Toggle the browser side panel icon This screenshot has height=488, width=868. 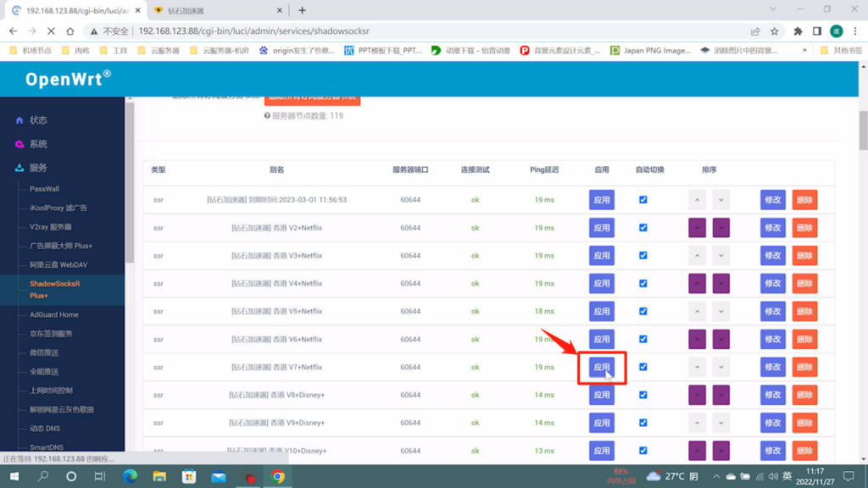click(x=817, y=31)
